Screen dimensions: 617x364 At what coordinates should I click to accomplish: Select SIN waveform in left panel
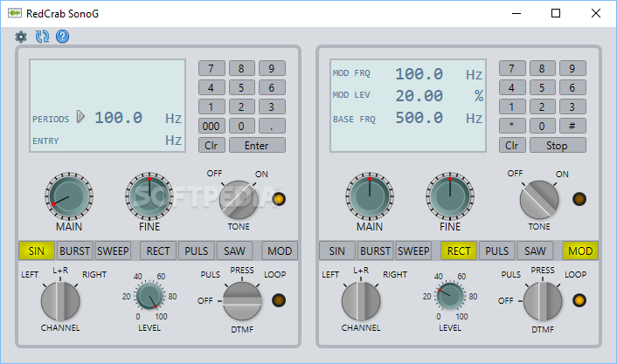37,251
